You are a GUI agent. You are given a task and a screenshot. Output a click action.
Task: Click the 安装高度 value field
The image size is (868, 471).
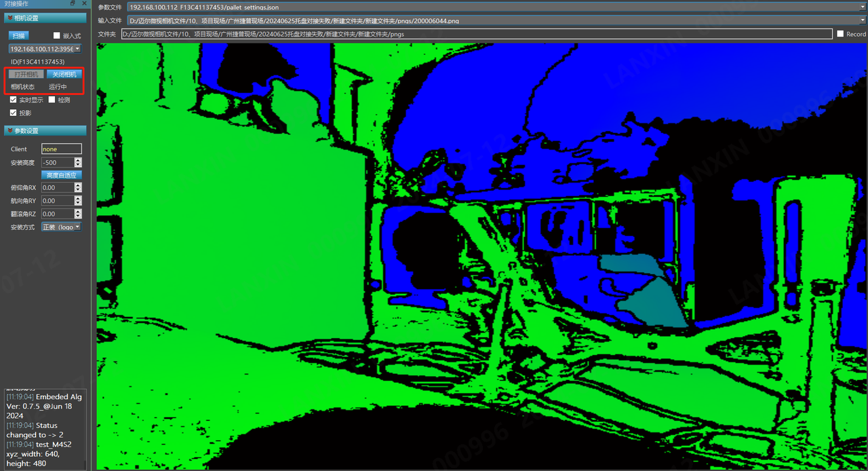coord(57,163)
